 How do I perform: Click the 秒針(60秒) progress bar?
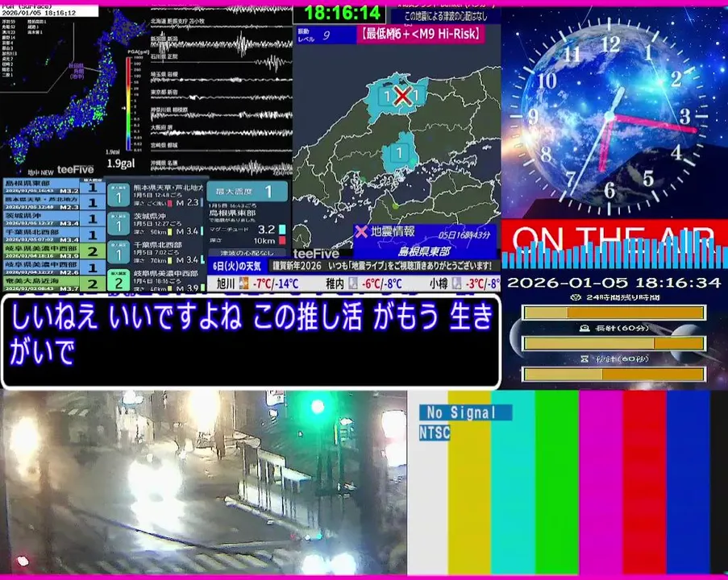[x=614, y=374]
